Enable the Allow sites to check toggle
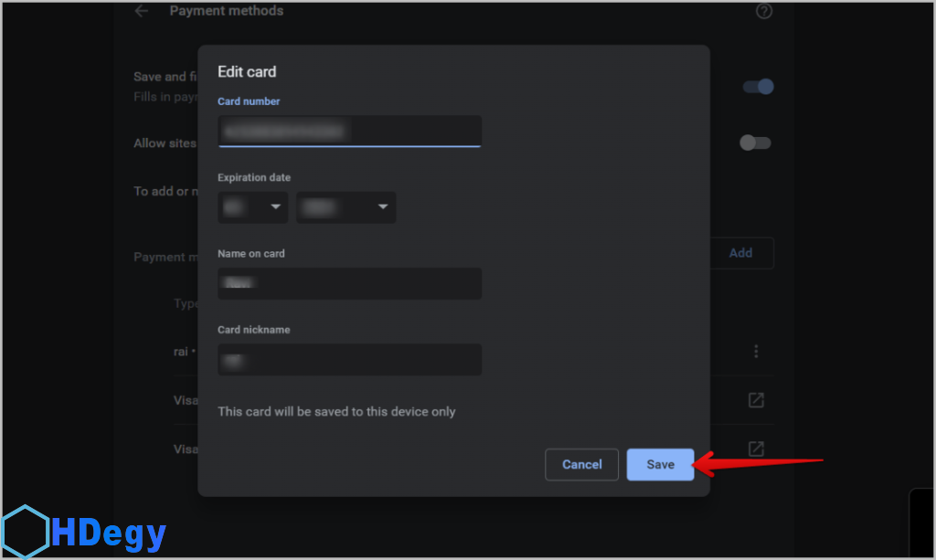The image size is (936, 560). coord(755,143)
